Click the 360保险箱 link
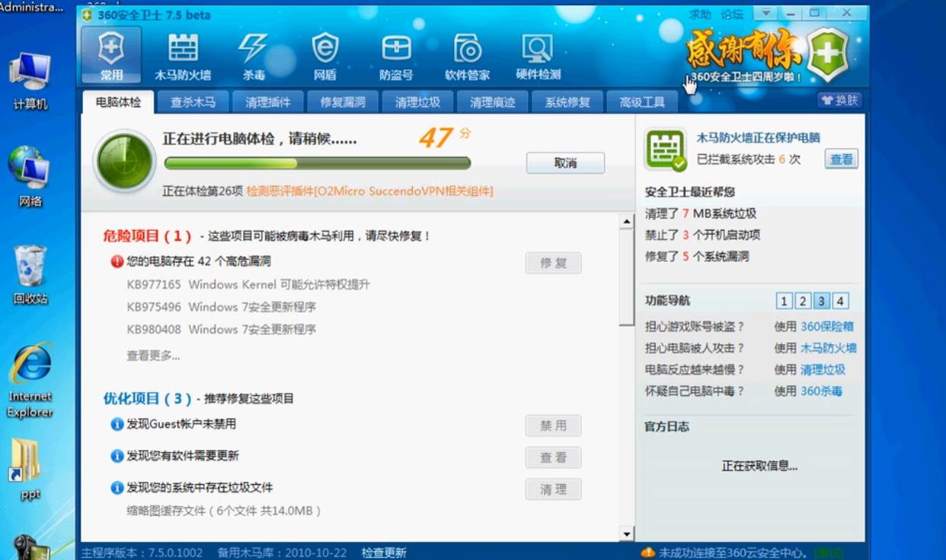 827,327
